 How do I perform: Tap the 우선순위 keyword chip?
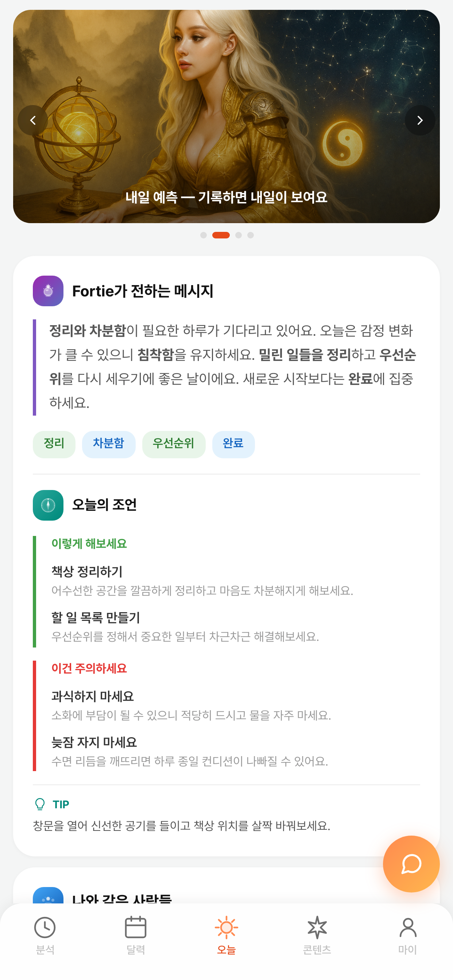click(x=174, y=444)
